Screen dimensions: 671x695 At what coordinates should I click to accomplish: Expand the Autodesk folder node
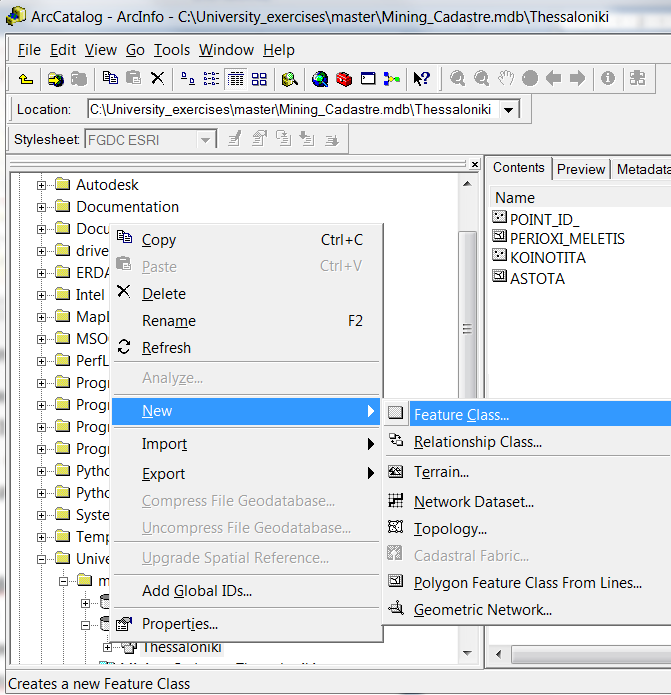41,185
